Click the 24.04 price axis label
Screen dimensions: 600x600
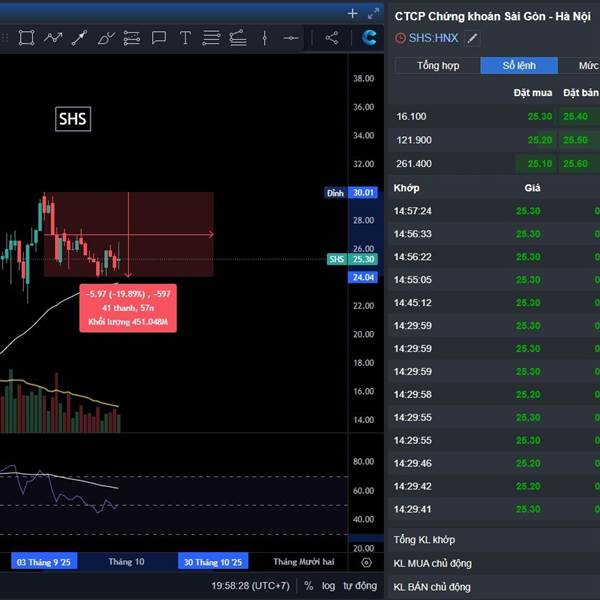point(363,277)
